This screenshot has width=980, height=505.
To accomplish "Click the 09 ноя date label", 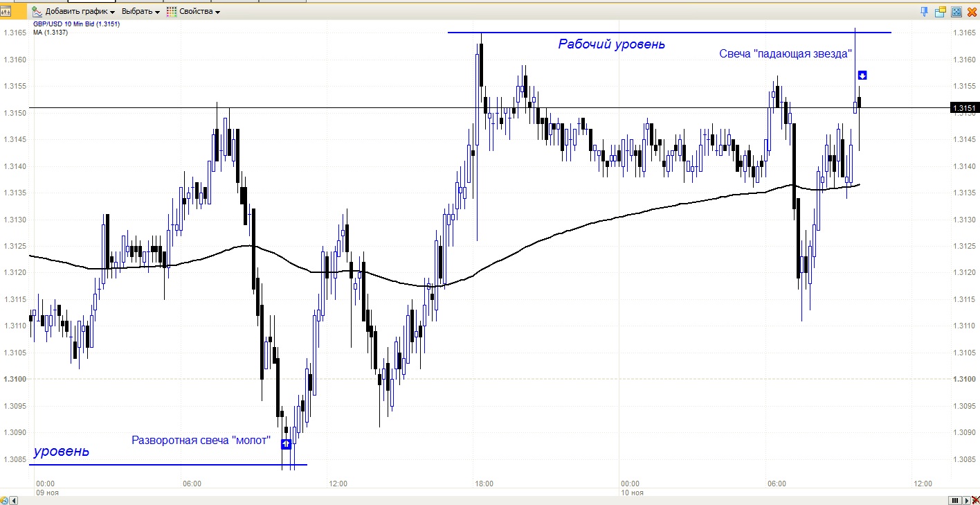I will point(46,493).
